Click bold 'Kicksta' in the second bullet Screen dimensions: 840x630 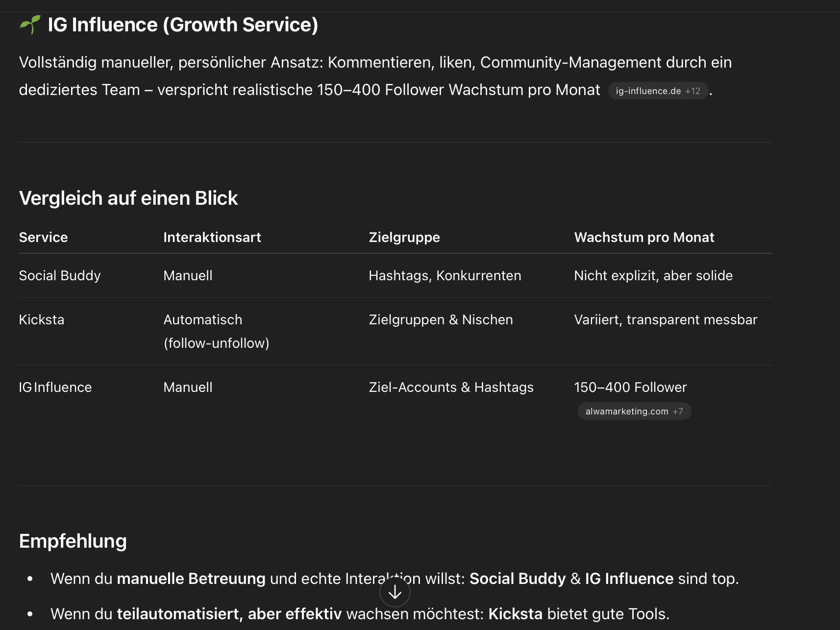516,614
